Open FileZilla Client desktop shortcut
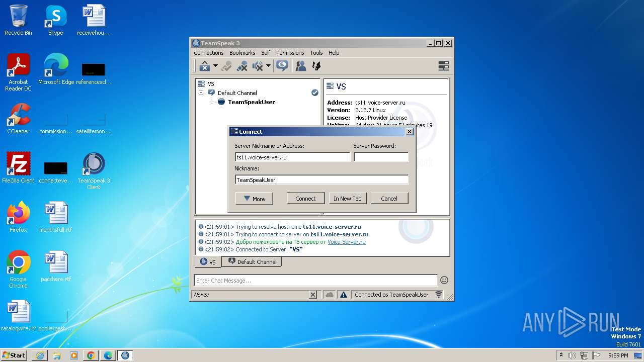Screen dimensions: 644x362 pyautogui.click(x=18, y=168)
